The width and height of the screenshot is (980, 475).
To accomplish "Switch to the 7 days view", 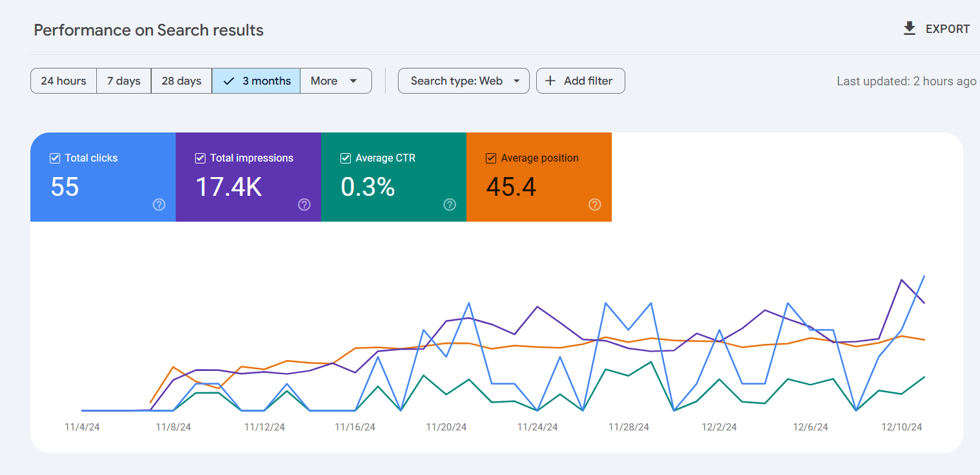I will (x=123, y=80).
